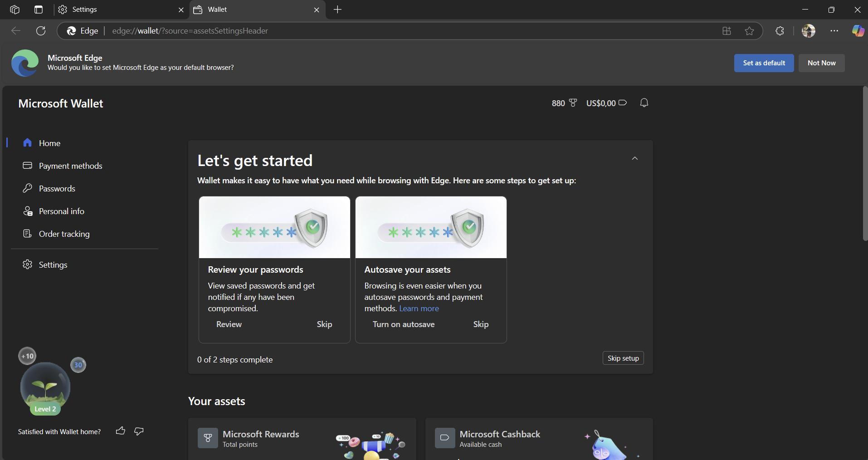The image size is (868, 460).
Task: Skip the Autosave your assets card
Action: tap(481, 324)
